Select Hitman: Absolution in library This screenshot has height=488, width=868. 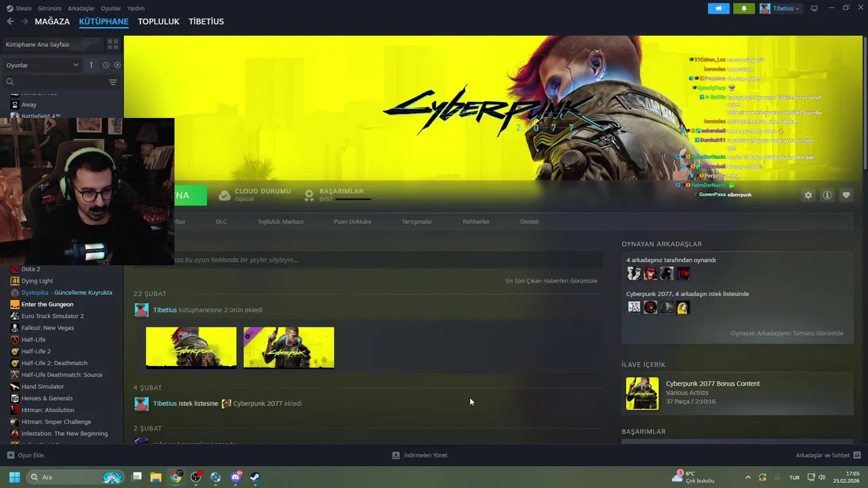click(47, 410)
